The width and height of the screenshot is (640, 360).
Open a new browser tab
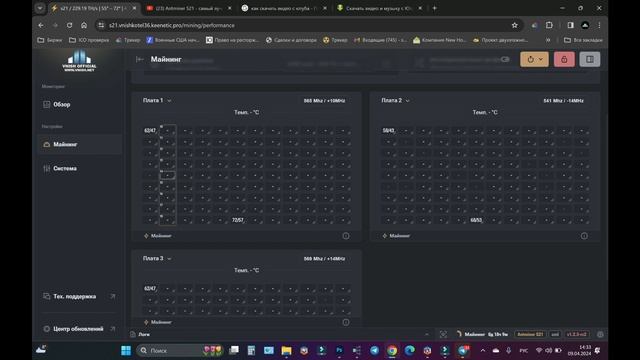click(435, 8)
